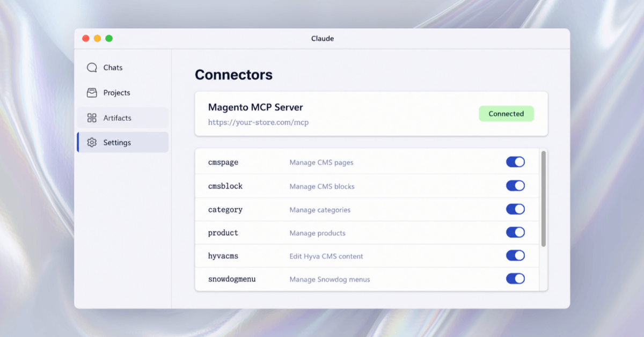Select the hyvacms tool name

(x=223, y=256)
